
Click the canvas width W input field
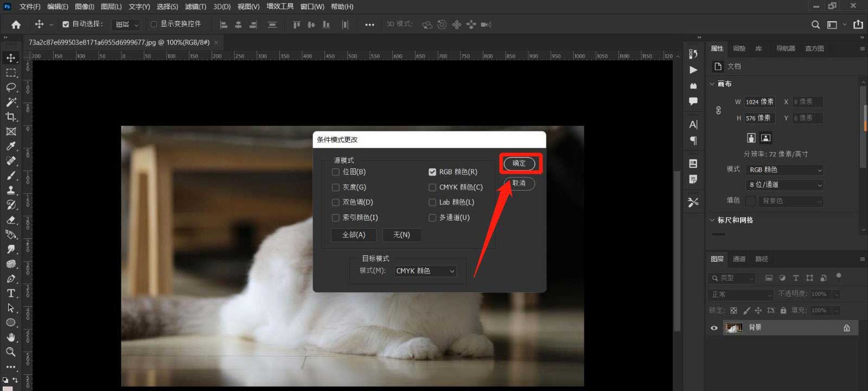tap(759, 102)
